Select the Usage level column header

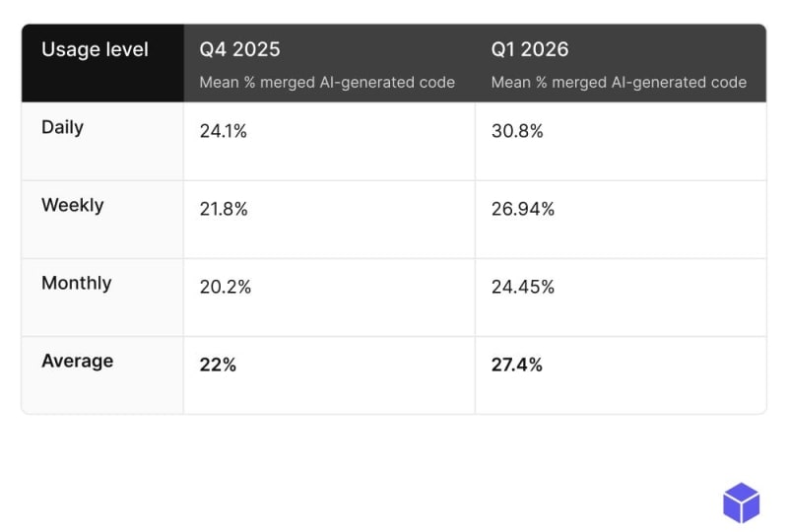pos(95,49)
